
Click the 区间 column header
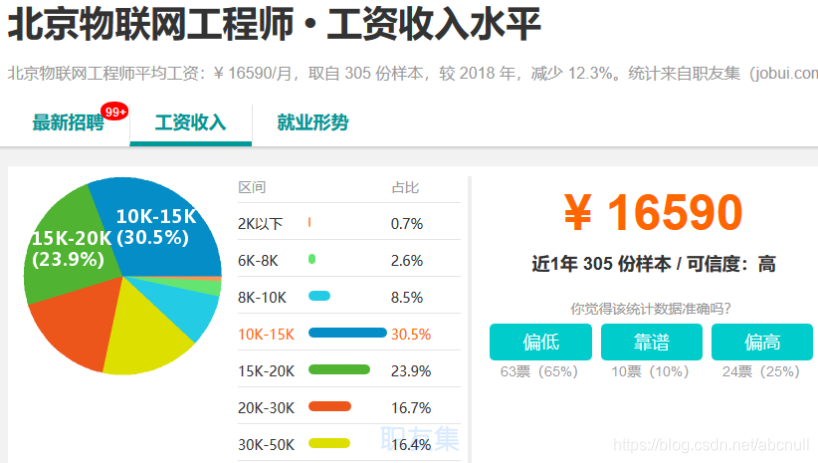(252, 187)
